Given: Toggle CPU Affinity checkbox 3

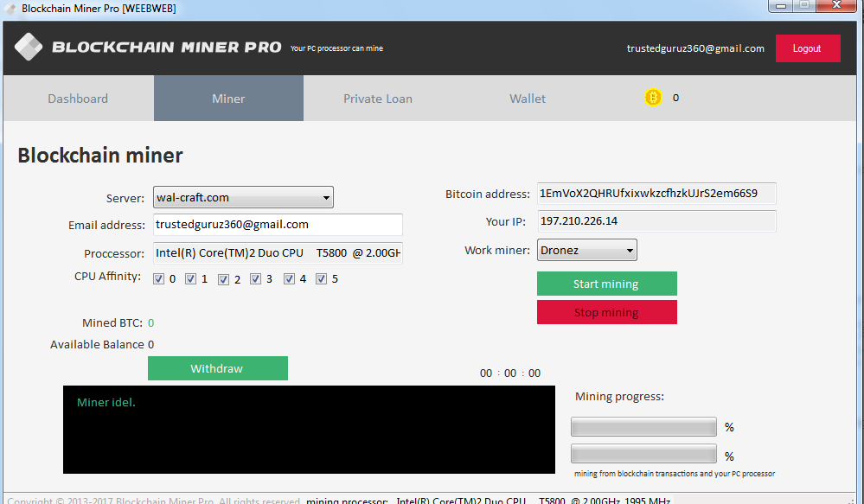Looking at the screenshot, I should click(x=255, y=278).
